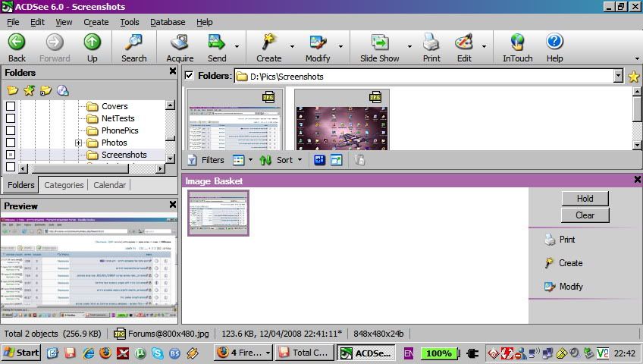
Task: Select the forum screenshot thumbnail
Action: click(235, 119)
